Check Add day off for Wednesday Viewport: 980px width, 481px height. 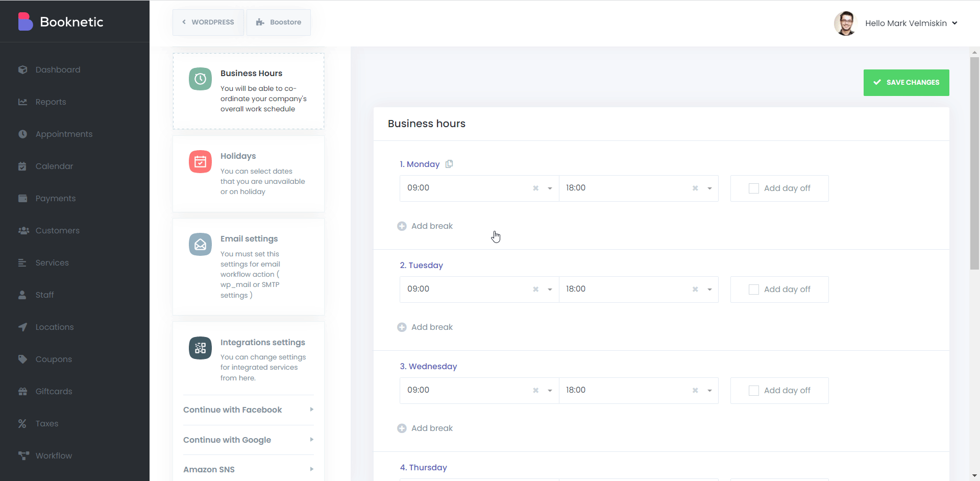[753, 391]
